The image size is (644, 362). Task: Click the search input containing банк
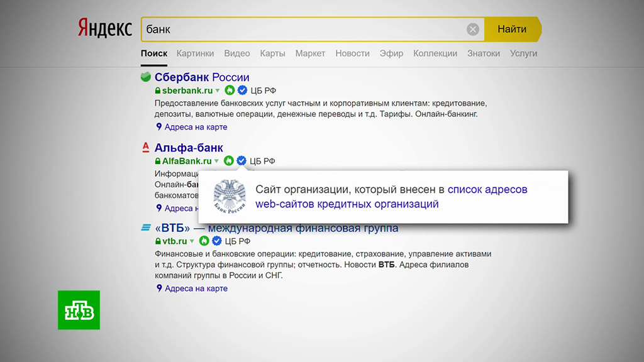pyautogui.click(x=302, y=30)
